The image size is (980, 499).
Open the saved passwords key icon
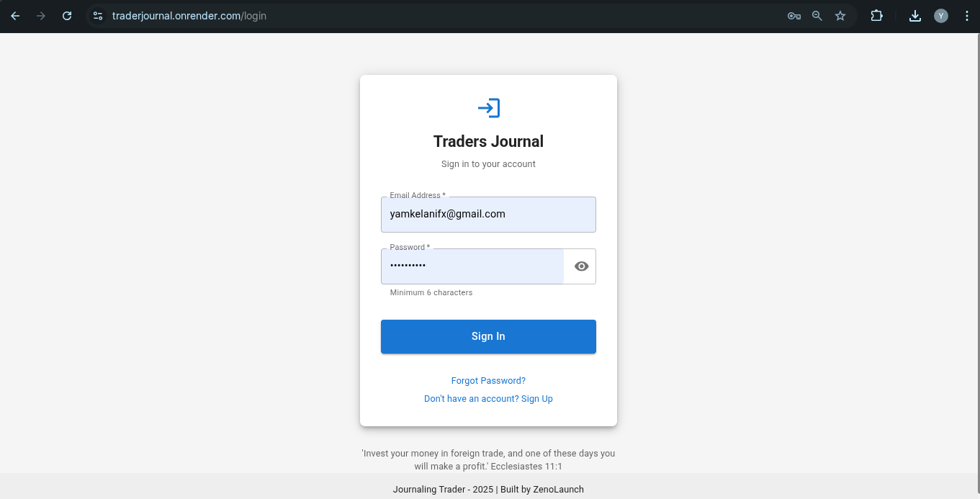794,16
